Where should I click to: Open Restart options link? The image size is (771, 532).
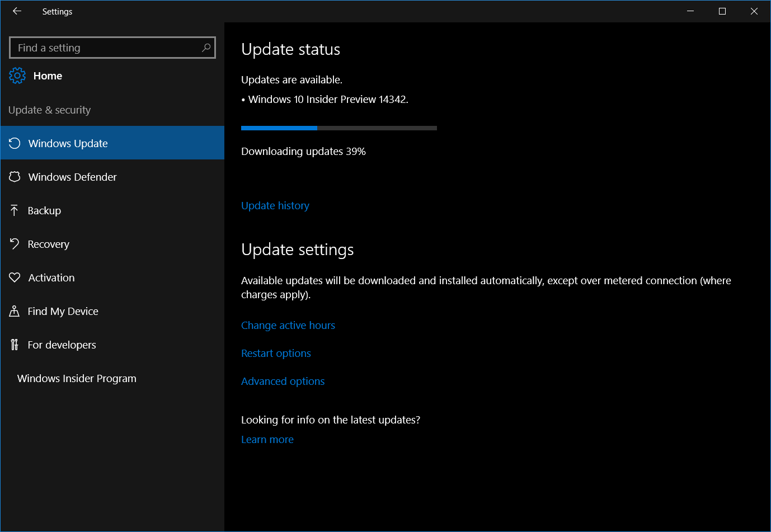pyautogui.click(x=276, y=354)
